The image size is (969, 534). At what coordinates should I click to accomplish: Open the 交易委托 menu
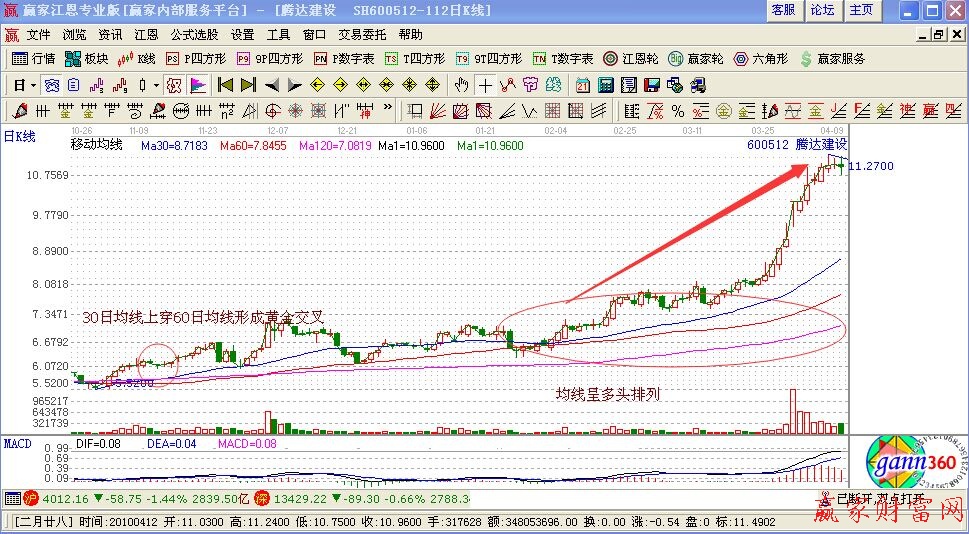[361, 34]
